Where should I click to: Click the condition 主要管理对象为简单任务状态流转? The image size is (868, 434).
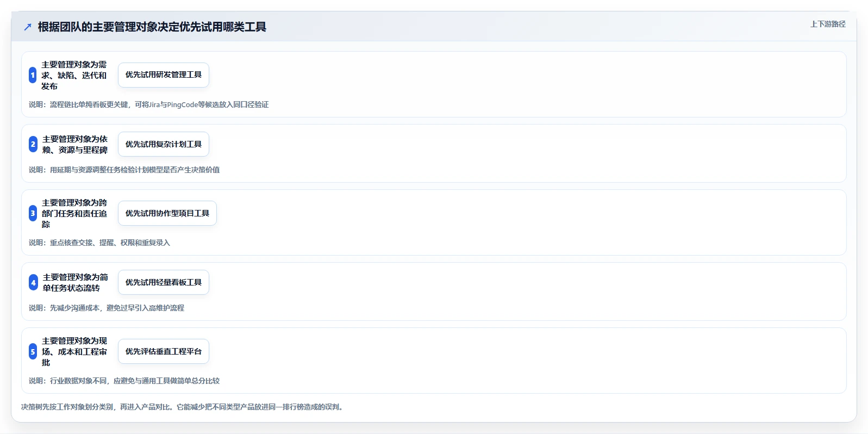[x=76, y=282]
